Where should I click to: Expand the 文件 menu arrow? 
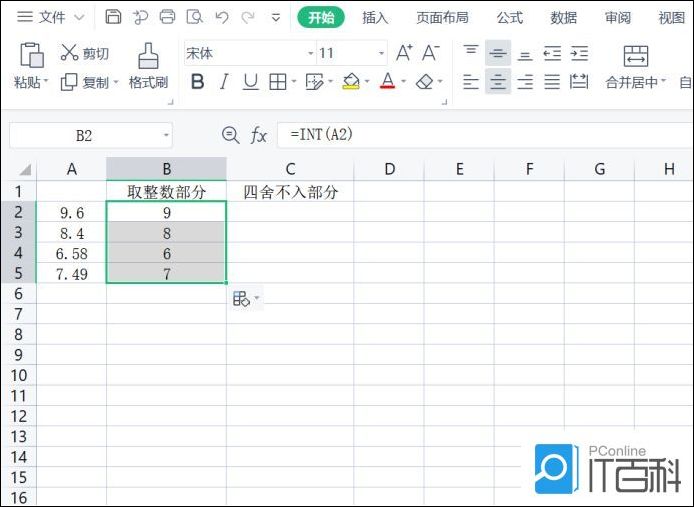[79, 18]
